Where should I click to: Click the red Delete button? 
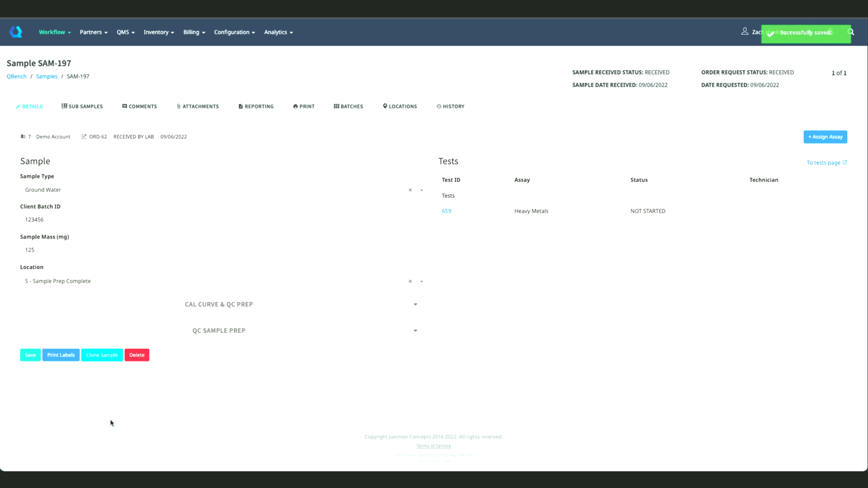[137, 355]
